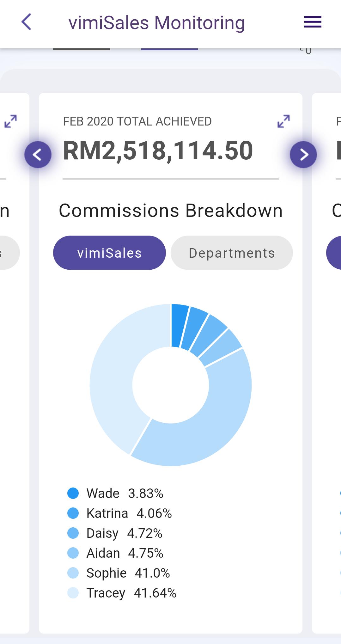Tap the RM2,518,114.50 total amount
The height and width of the screenshot is (644, 341).
point(158,151)
